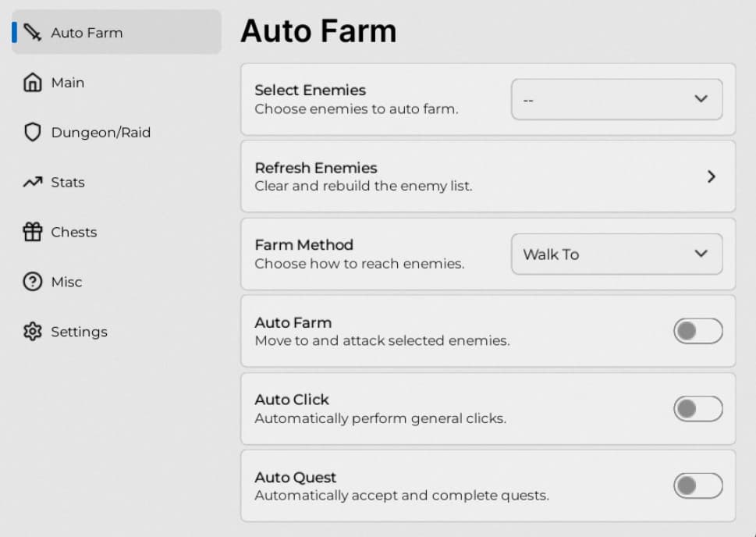Click the chevron arrow on the Select Enemies dropdown
Screen dimensions: 756x537
pos(701,99)
